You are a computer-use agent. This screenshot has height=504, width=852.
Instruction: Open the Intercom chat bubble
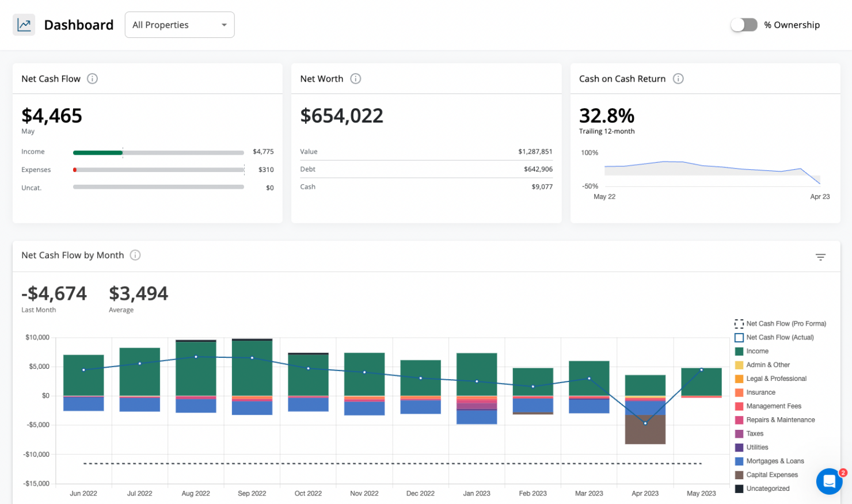tap(829, 482)
